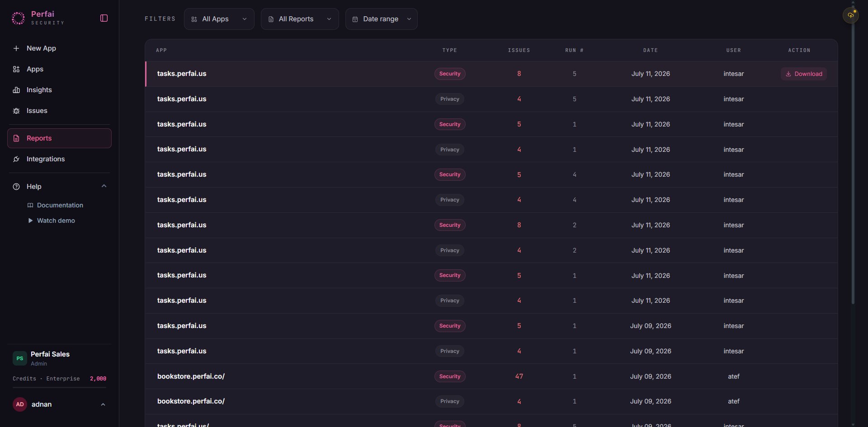This screenshot has width=868, height=427.
Task: Click the 2,000 credits value
Action: click(x=98, y=379)
